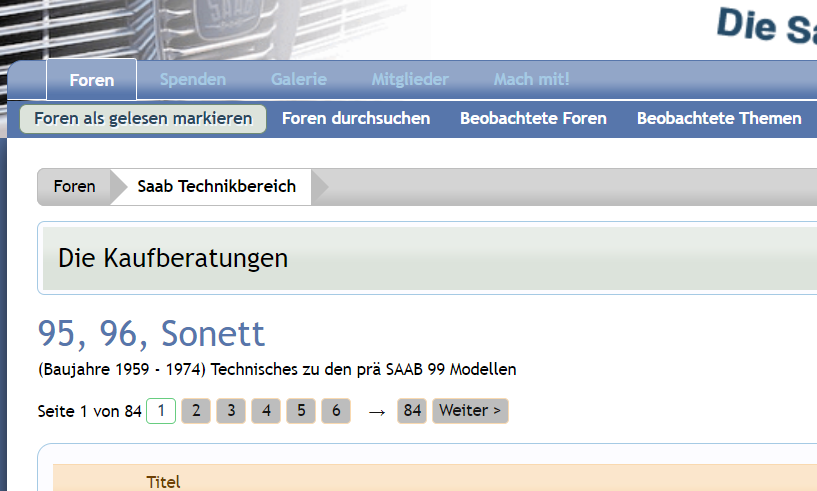This screenshot has width=817, height=491.
Task: Click the 95, 96, Sonett heading
Action: pos(152,333)
